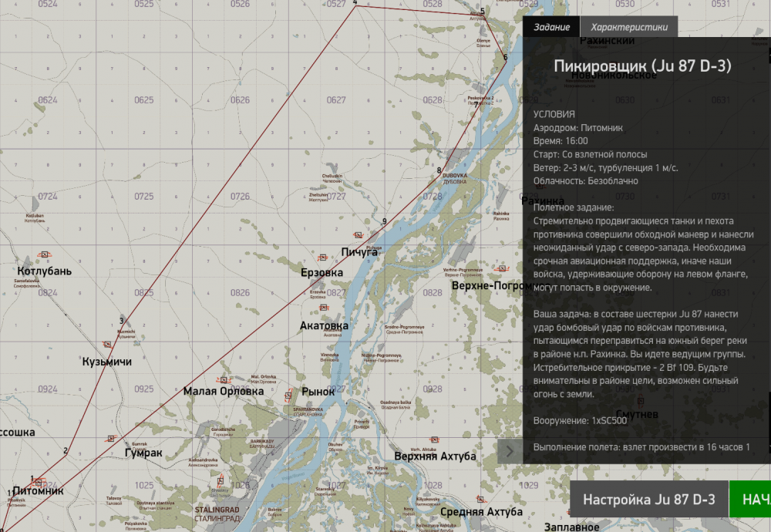Select waypoint 6 by the river
771x532 pixels.
pyautogui.click(x=505, y=58)
